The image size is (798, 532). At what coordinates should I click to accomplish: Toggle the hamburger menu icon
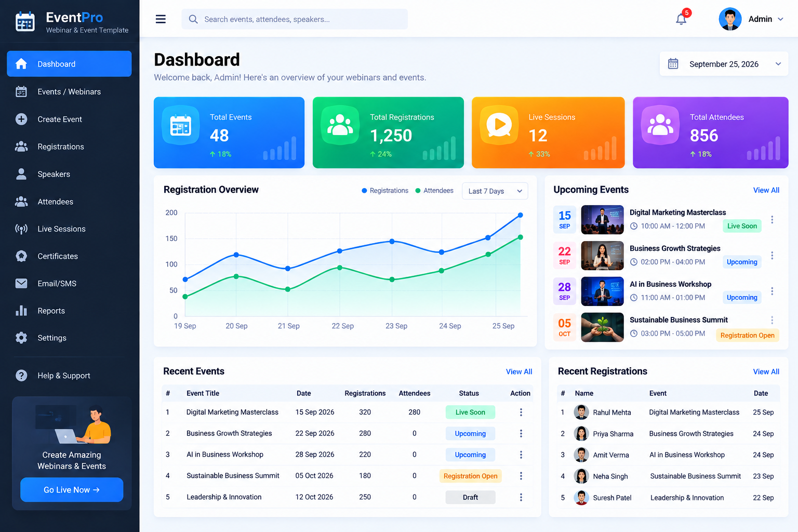161,19
